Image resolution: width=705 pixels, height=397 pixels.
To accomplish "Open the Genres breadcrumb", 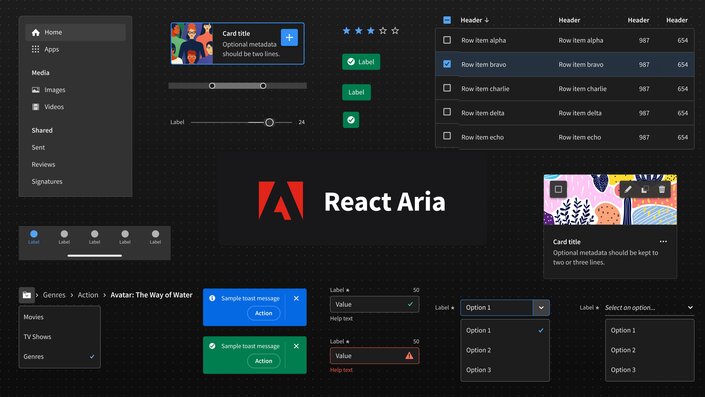I will (x=54, y=295).
